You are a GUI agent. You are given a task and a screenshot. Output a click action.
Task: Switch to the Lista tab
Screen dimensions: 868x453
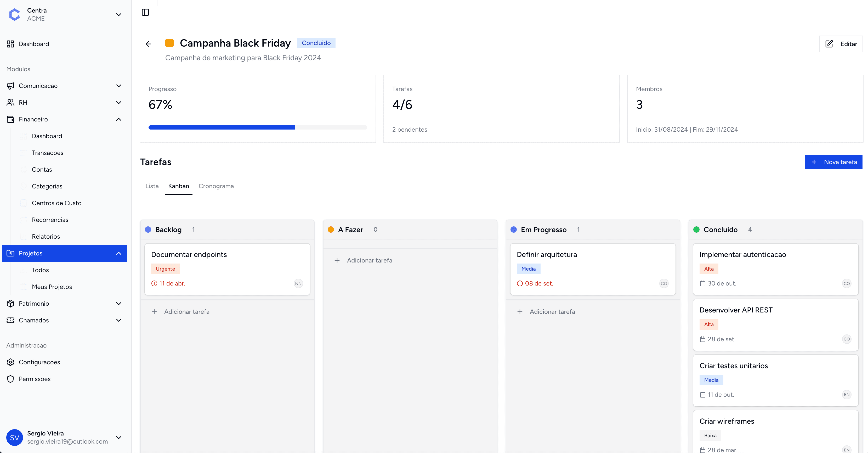click(x=152, y=186)
